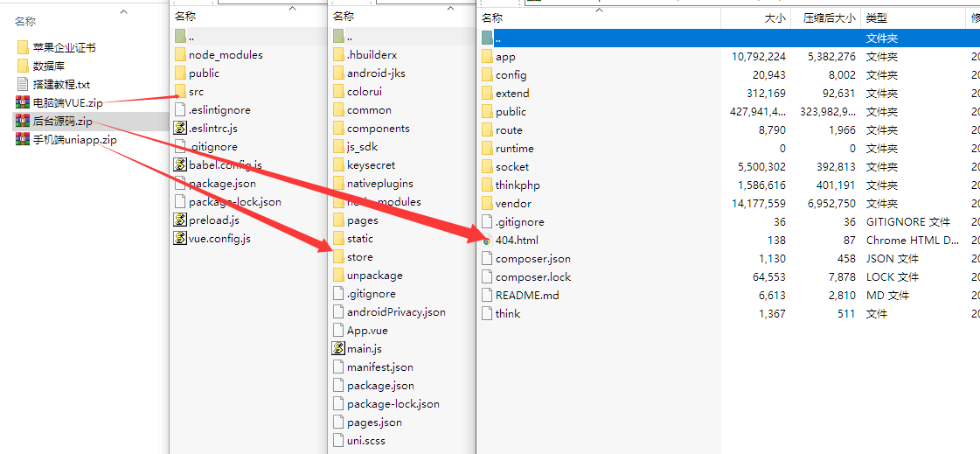Select manifest.json file name
The width and height of the screenshot is (980, 454).
[380, 367]
